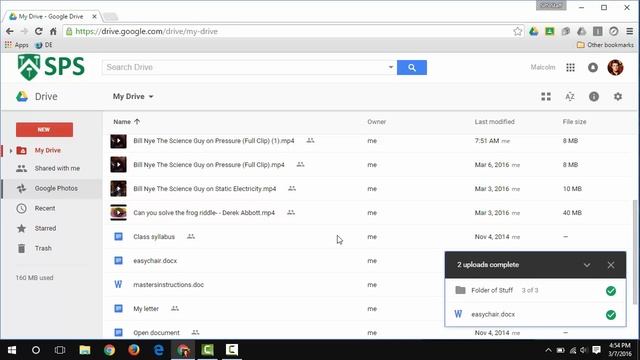This screenshot has width=640, height=360.
Task: Expand the My Drive tree arrow
Action: (11, 151)
